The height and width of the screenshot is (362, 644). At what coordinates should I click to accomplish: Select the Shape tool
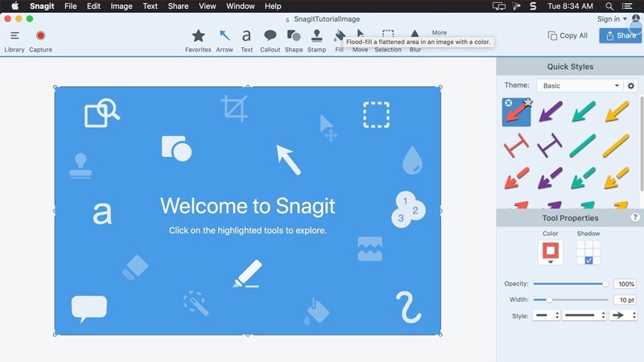coord(293,39)
